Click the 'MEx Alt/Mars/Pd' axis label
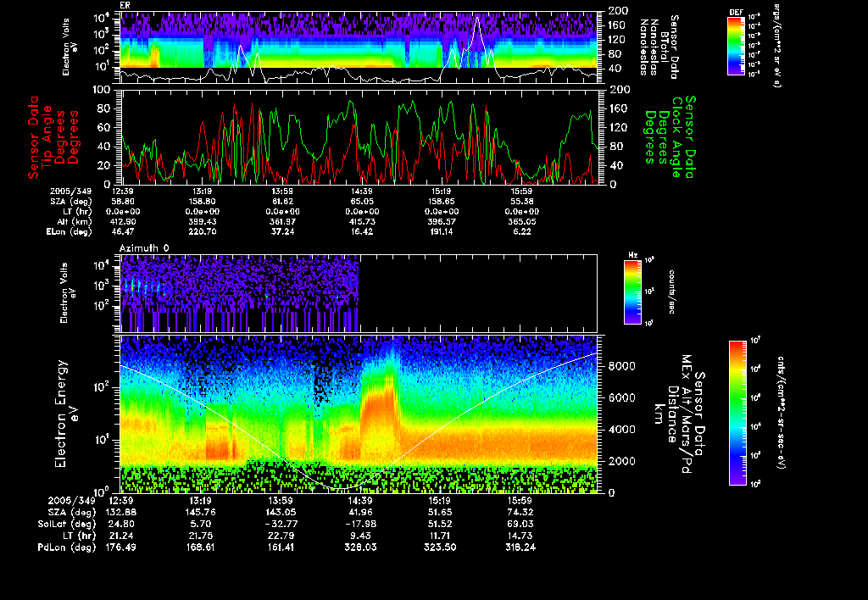Screen dimensions: 868x600 686,414
